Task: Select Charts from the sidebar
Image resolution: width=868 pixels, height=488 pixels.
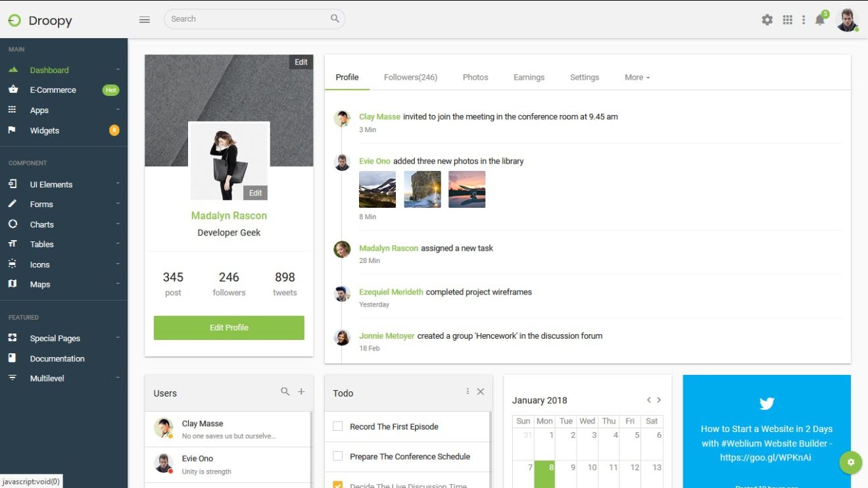Action: click(x=41, y=224)
